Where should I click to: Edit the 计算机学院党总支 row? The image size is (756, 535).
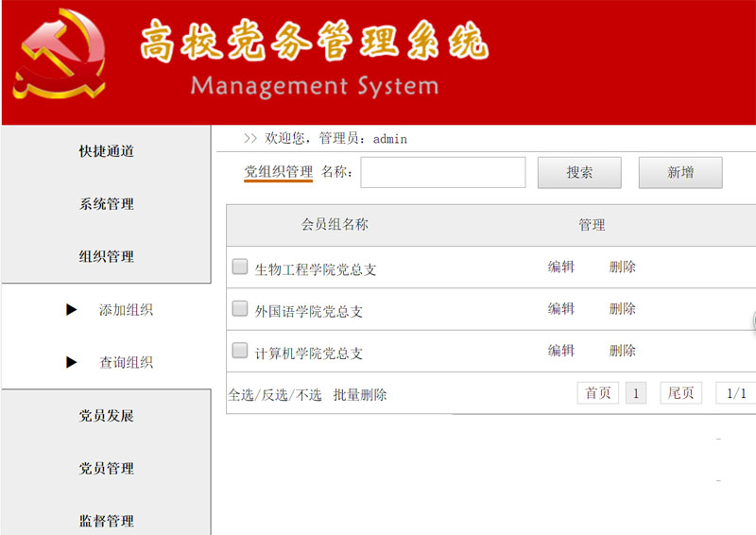(561, 351)
